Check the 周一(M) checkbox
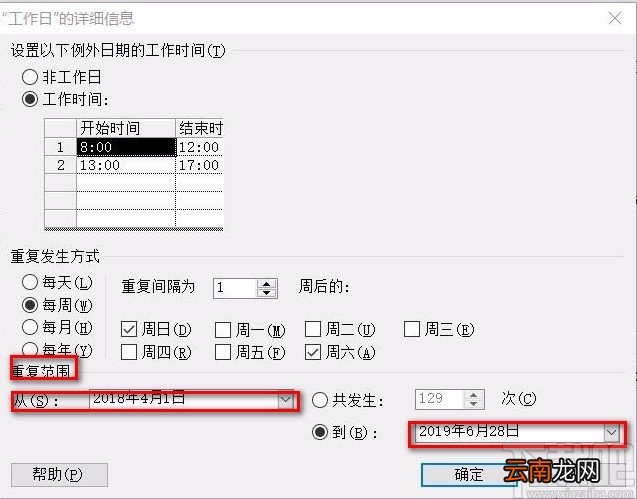The height and width of the screenshot is (499, 637). click(x=223, y=330)
